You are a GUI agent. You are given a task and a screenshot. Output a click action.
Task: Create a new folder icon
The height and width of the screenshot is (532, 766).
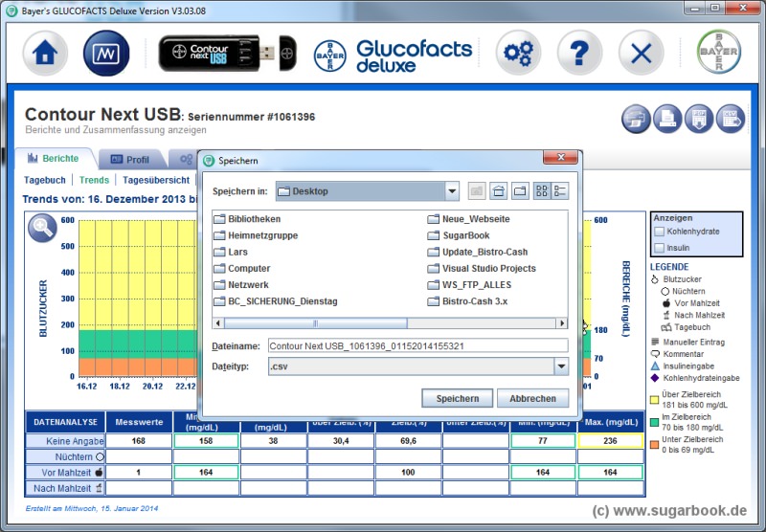[x=520, y=191]
